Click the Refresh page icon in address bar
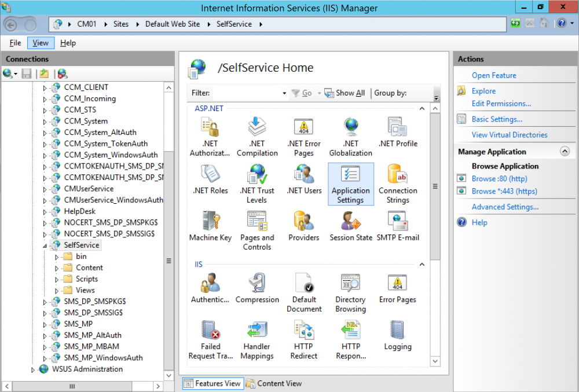This screenshot has height=392, width=579. 515,24
